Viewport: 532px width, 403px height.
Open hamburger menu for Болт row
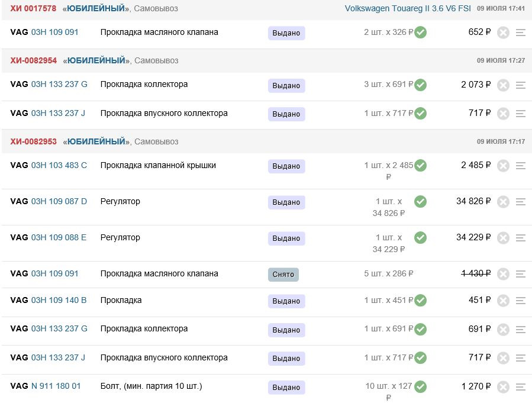521,387
